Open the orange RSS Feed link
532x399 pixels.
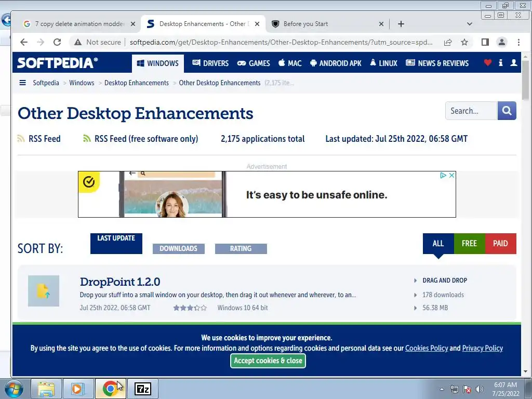39,139
